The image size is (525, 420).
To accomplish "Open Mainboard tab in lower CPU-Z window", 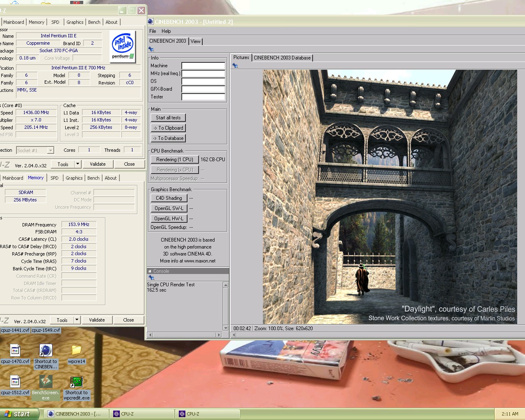I will tap(13, 178).
